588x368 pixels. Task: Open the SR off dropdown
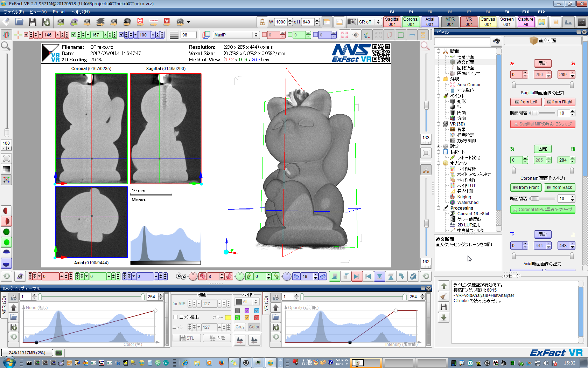coord(369,22)
